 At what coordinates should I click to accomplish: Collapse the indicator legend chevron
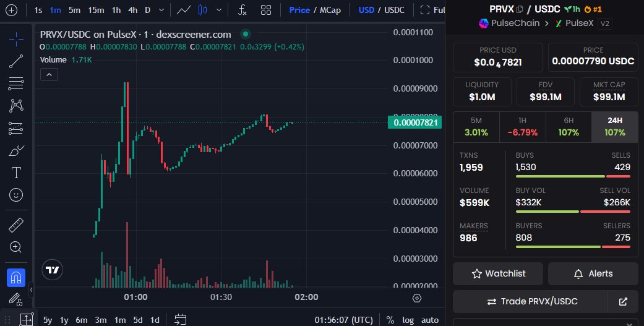(49, 75)
